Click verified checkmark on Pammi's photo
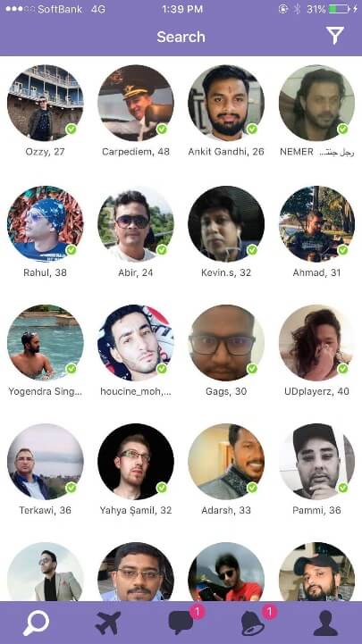Viewport: 362px width, 644px height. [342, 488]
